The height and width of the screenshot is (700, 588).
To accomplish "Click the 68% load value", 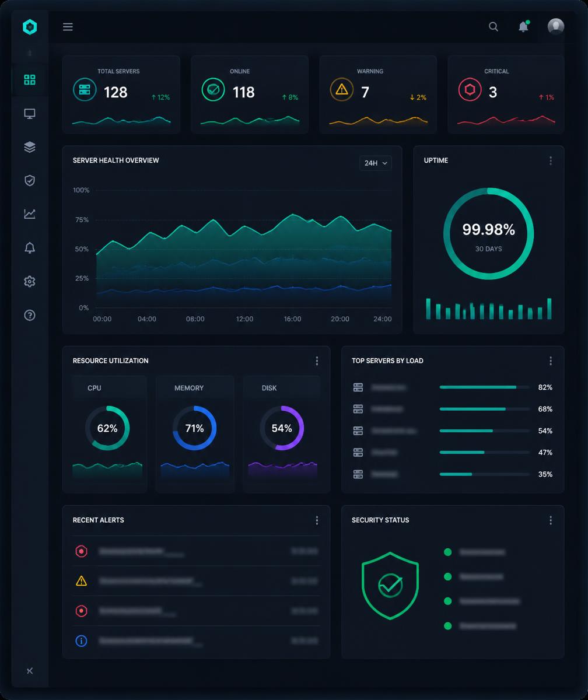I will (545, 409).
